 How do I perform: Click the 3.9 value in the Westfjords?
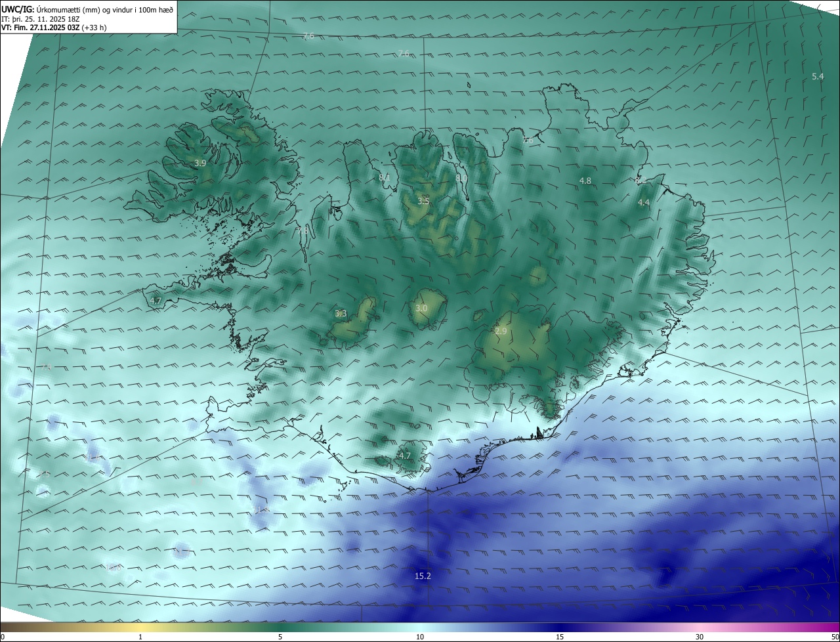201,163
